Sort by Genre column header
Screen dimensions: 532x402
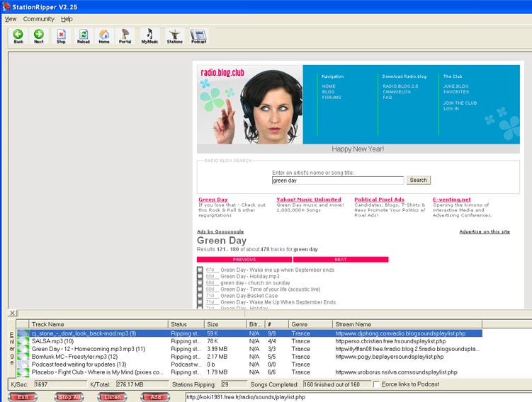[x=310, y=324]
